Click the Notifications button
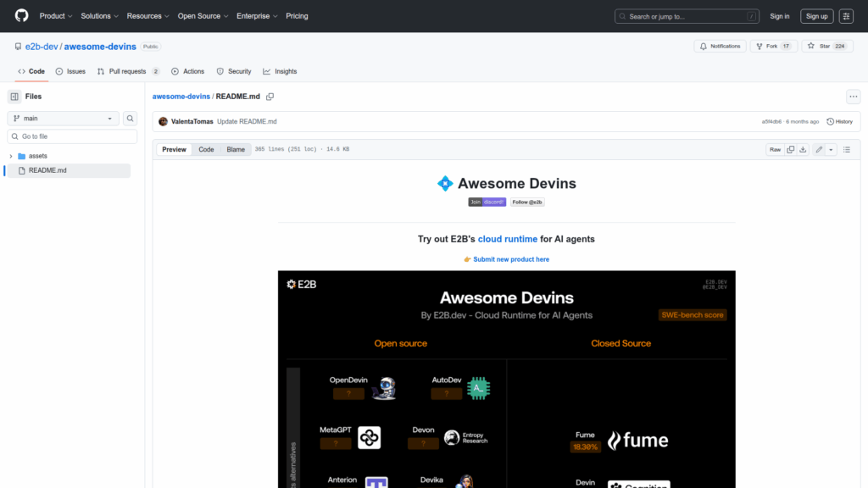The image size is (868, 488). [x=721, y=47]
